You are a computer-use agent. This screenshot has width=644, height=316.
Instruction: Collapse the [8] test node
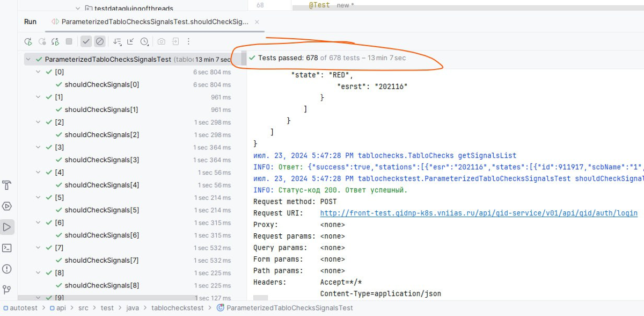[39, 272]
